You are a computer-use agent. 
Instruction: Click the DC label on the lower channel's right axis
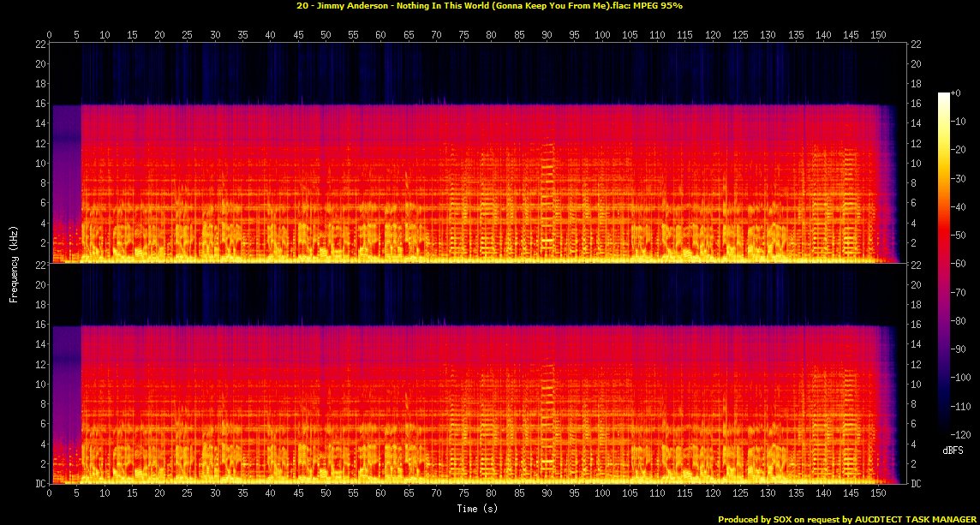917,484
